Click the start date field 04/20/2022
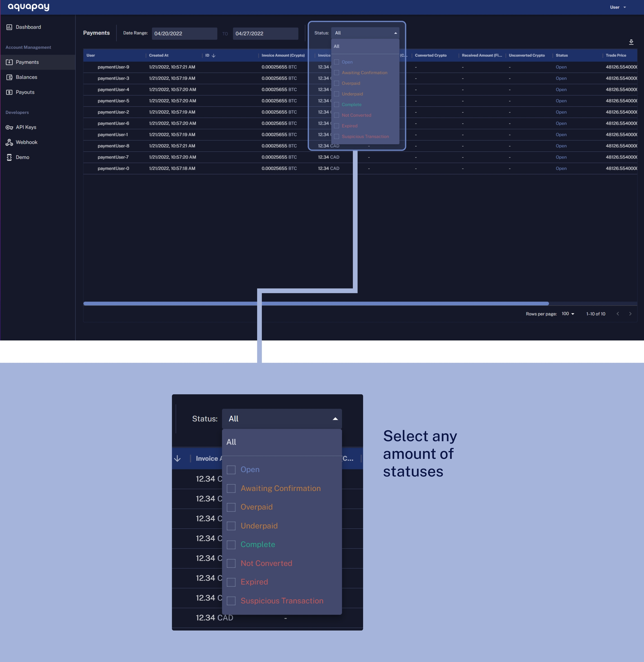Image resolution: width=644 pixels, height=662 pixels. [x=184, y=34]
